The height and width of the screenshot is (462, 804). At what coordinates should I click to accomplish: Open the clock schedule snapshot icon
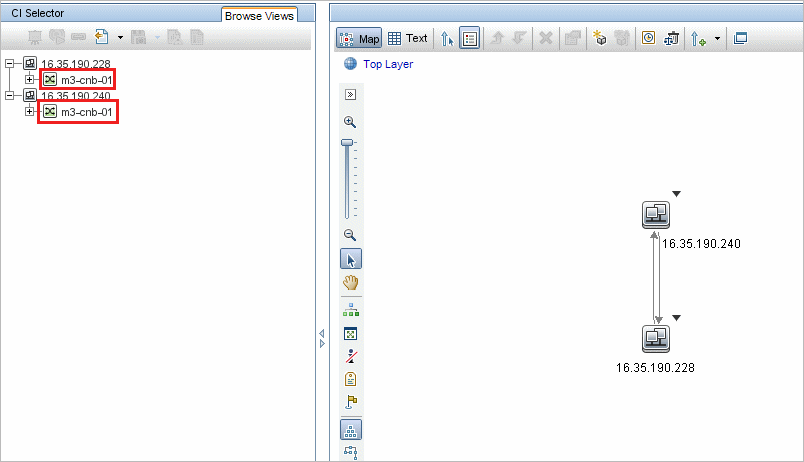[x=649, y=38]
